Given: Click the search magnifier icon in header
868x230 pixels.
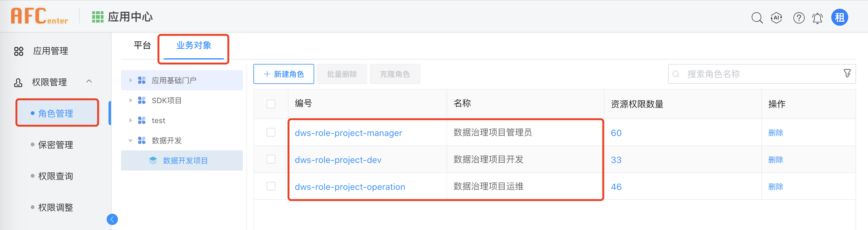Looking at the screenshot, I should coord(757,18).
